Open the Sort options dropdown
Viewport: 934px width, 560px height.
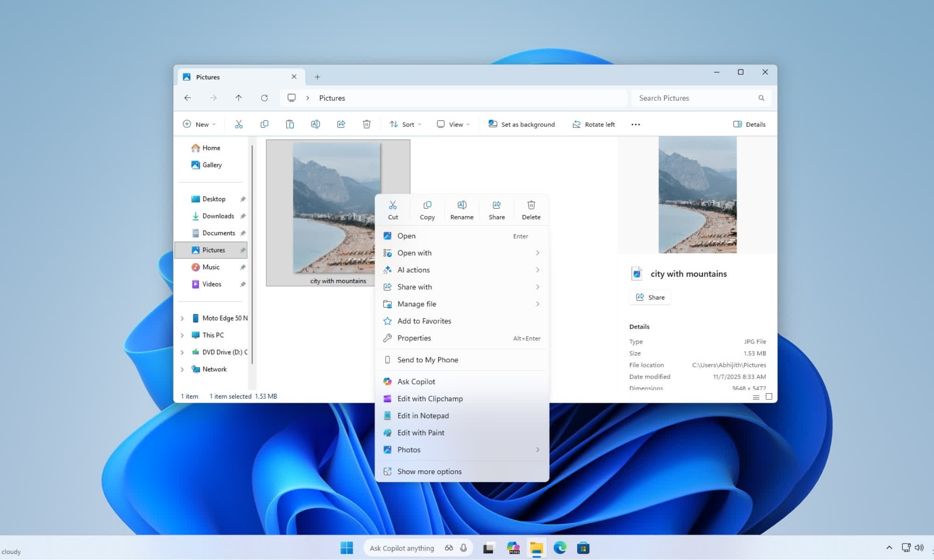pos(404,124)
